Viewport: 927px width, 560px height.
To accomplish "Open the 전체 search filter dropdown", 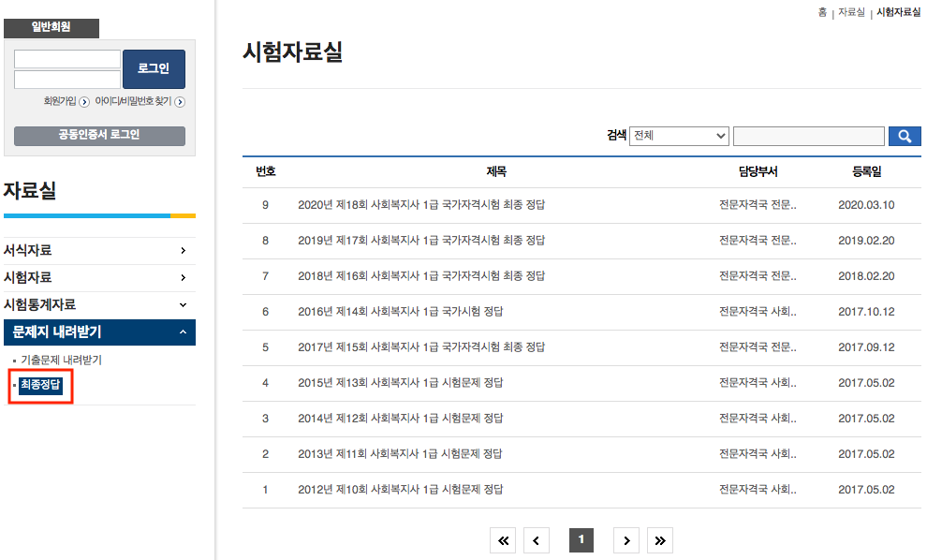I will pyautogui.click(x=679, y=135).
